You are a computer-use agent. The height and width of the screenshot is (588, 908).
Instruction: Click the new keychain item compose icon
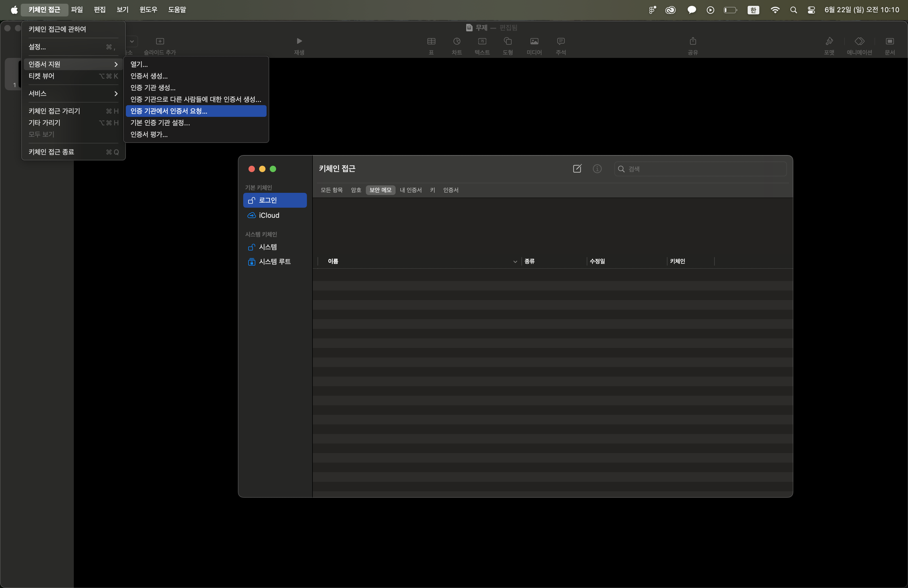click(577, 169)
